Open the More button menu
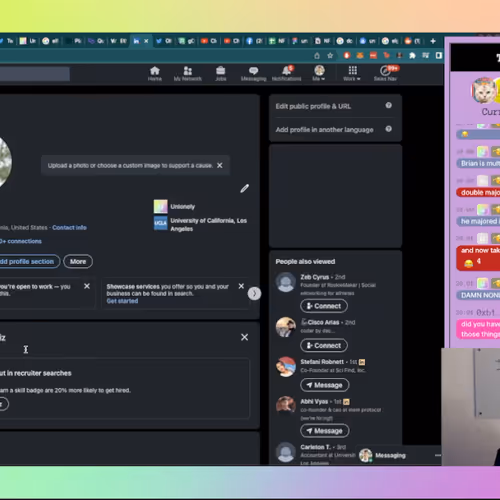 pos(78,262)
